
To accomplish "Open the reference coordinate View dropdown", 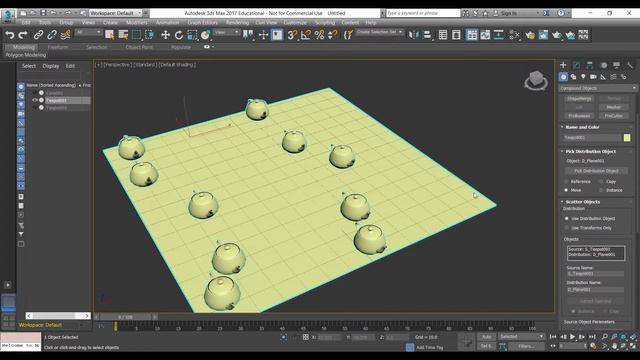I will pyautogui.click(x=226, y=32).
